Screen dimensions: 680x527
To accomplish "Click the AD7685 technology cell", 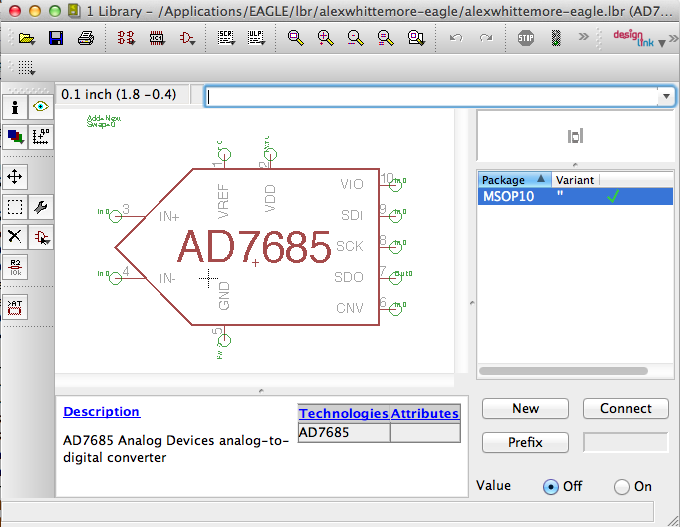I will pos(344,432).
